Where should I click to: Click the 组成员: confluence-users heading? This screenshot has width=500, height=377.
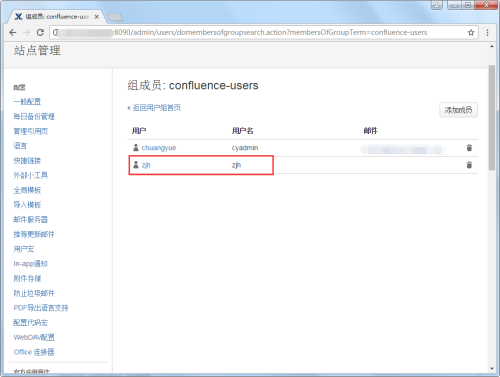pos(193,86)
